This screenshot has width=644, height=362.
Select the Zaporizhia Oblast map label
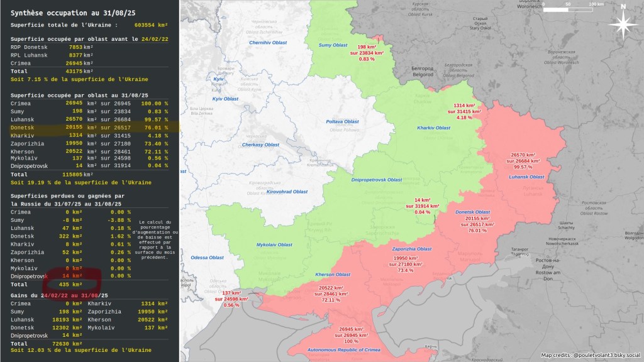click(x=412, y=249)
